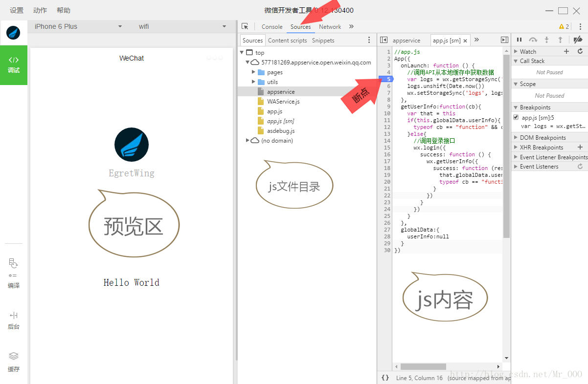Image resolution: width=588 pixels, height=384 pixels.
Task: Select the 调试 debug sidebar button
Action: click(14, 65)
